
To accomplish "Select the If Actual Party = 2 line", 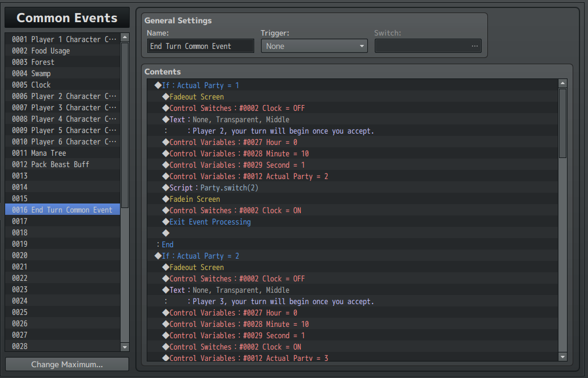I will [x=352, y=256].
